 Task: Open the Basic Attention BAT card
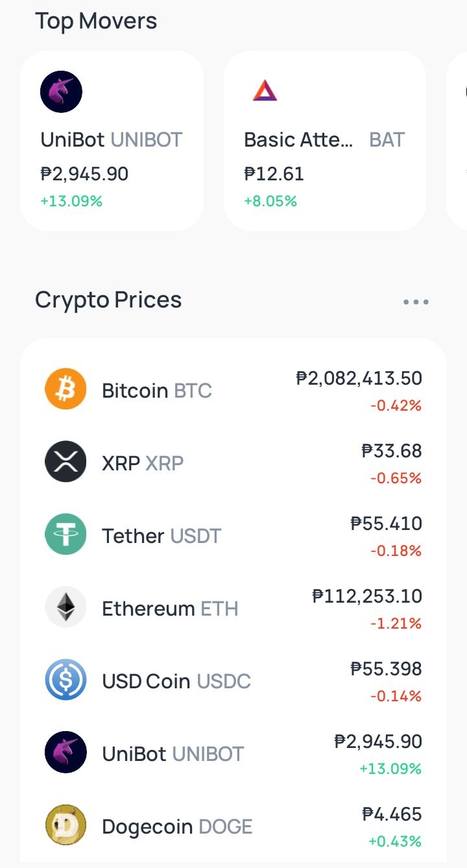tap(325, 141)
